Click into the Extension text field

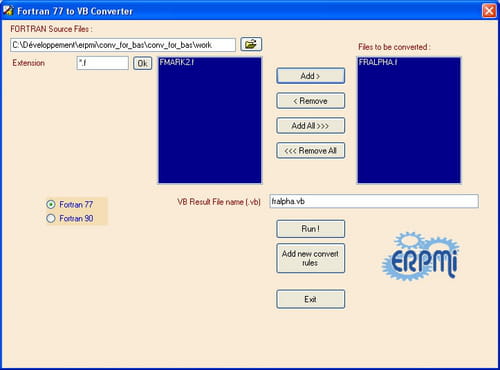point(103,63)
